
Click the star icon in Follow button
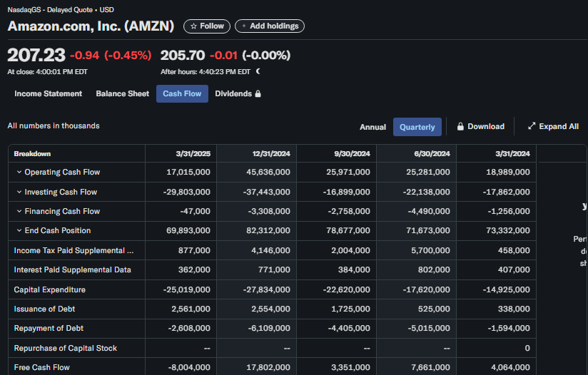coord(193,26)
